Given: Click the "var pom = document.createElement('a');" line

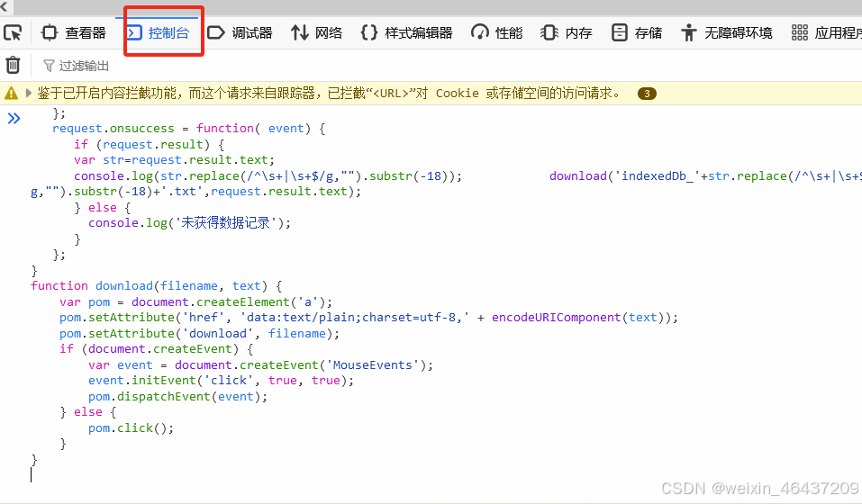Looking at the screenshot, I should 195,302.
